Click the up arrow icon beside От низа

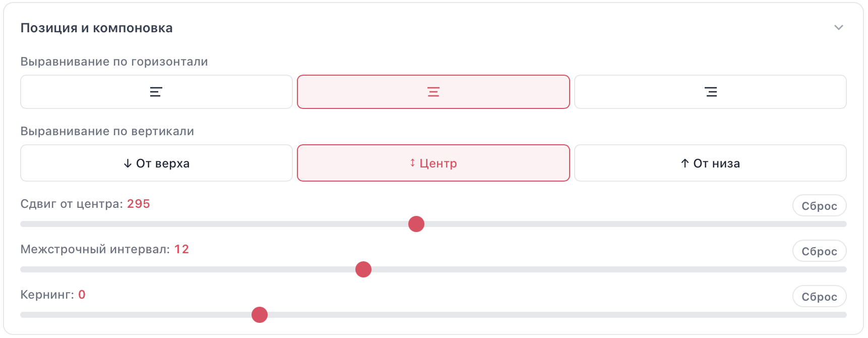[685, 163]
